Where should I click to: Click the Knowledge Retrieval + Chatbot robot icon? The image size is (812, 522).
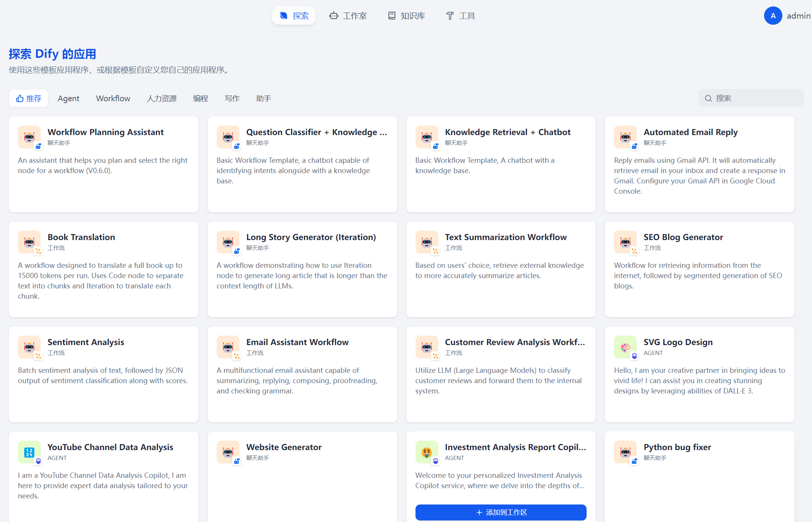click(427, 137)
